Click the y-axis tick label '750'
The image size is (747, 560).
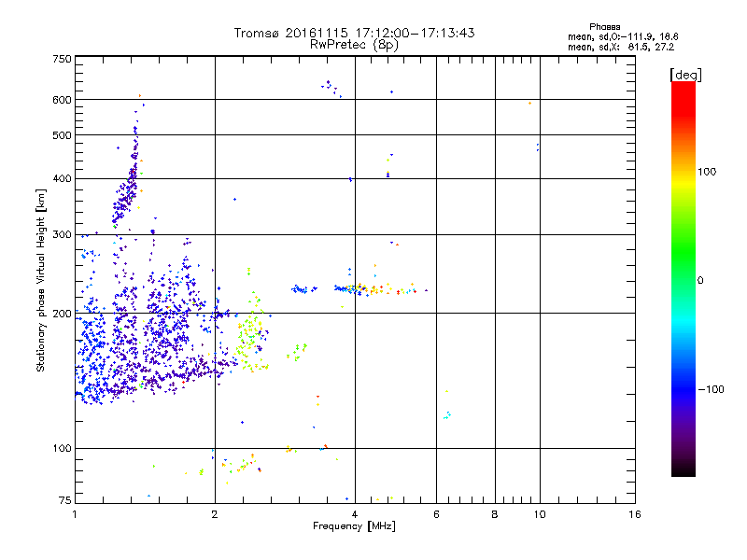(62, 59)
